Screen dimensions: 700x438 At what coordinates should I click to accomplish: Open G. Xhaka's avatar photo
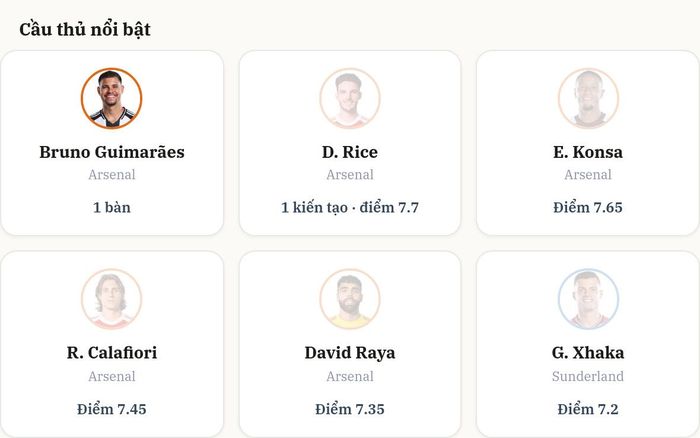(588, 299)
